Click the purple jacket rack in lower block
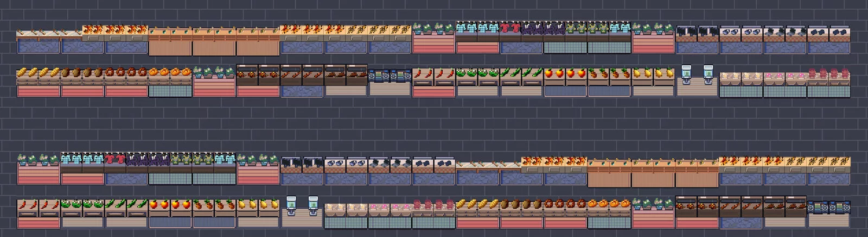Viewport: 868px width, 237px height. 148,169
